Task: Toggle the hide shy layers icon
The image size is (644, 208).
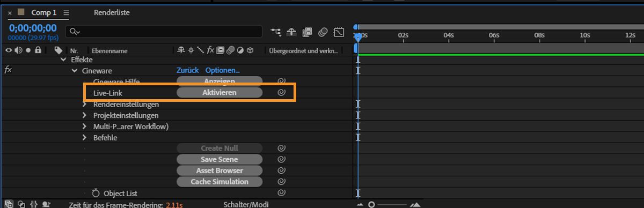Action: (291, 32)
